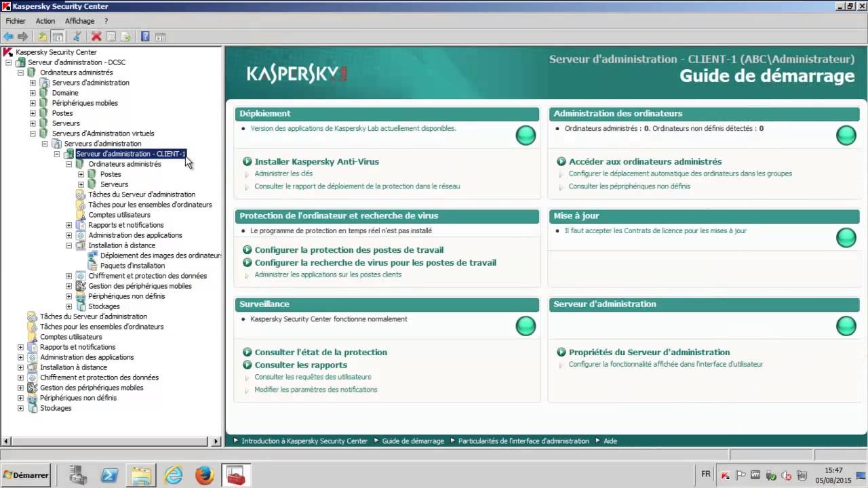Image resolution: width=868 pixels, height=488 pixels.
Task: Select Paquets d'installation in the tree
Action: click(x=132, y=266)
